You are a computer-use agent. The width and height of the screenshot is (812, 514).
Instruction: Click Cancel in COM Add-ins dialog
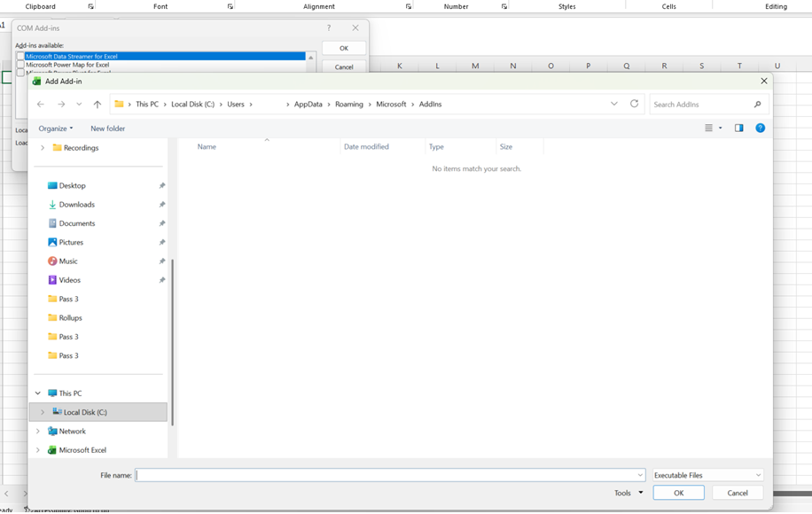pyautogui.click(x=344, y=66)
